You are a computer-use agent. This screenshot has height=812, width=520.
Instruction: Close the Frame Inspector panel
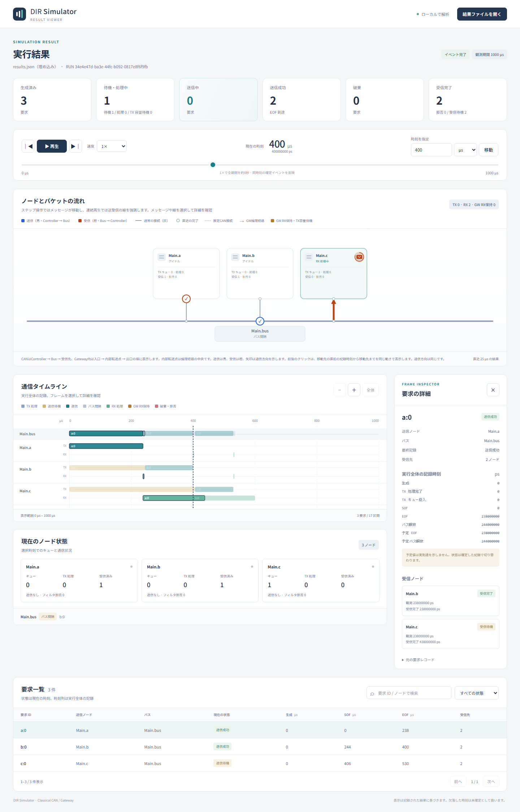coord(493,390)
